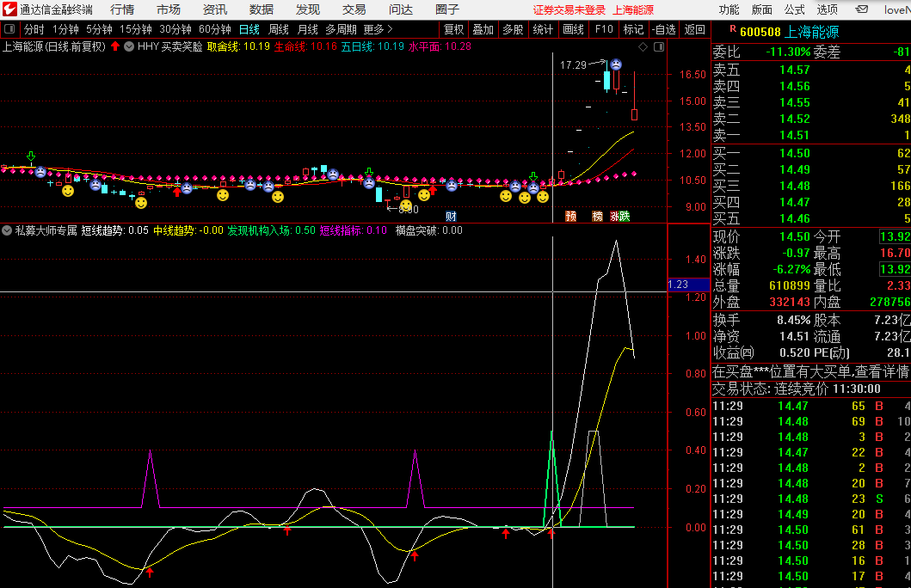Open the 交易 menu
Screen dimensions: 911x588
point(354,9)
